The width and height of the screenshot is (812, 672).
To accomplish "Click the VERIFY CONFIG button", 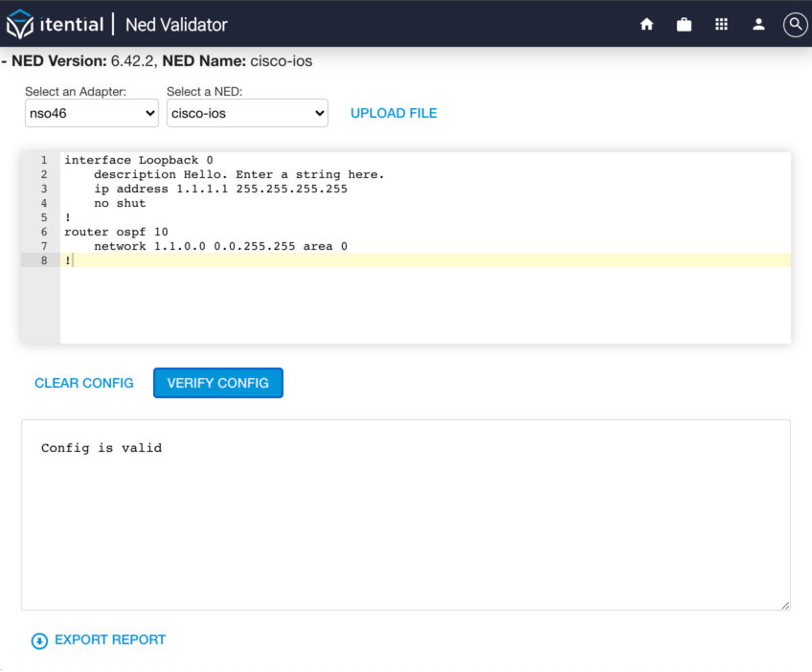I will pyautogui.click(x=218, y=383).
